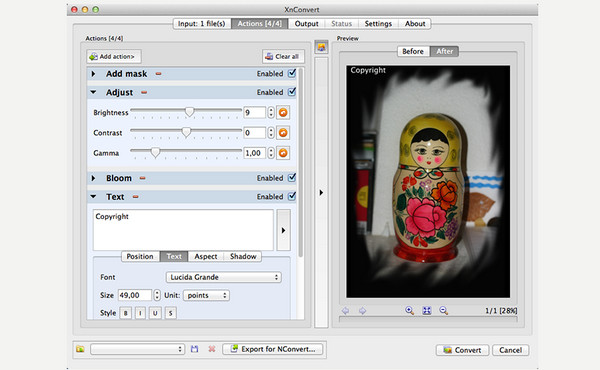Click the Convert button

pyautogui.click(x=462, y=350)
